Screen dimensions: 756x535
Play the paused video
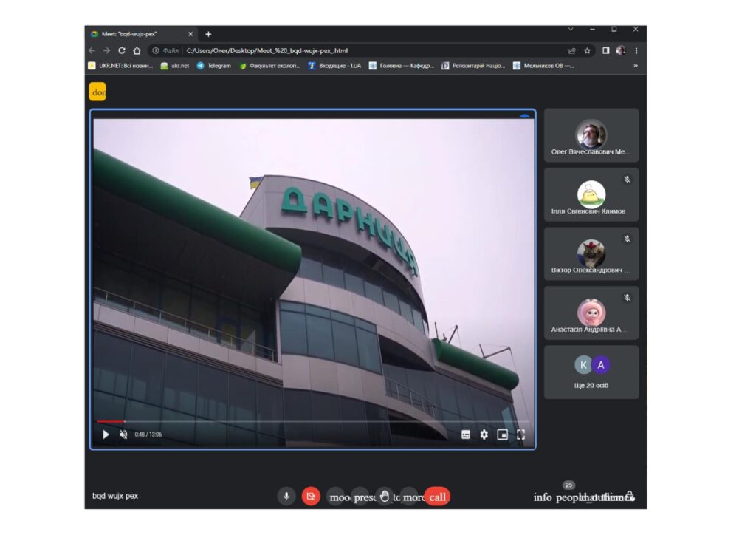point(106,435)
